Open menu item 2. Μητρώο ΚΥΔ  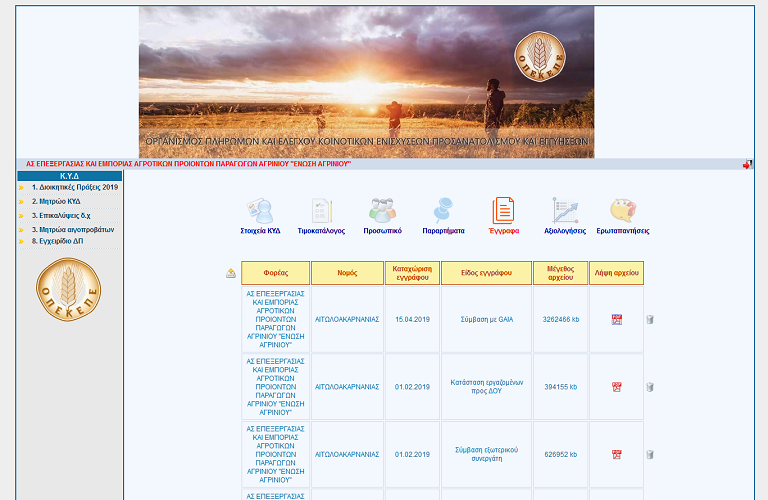point(56,201)
